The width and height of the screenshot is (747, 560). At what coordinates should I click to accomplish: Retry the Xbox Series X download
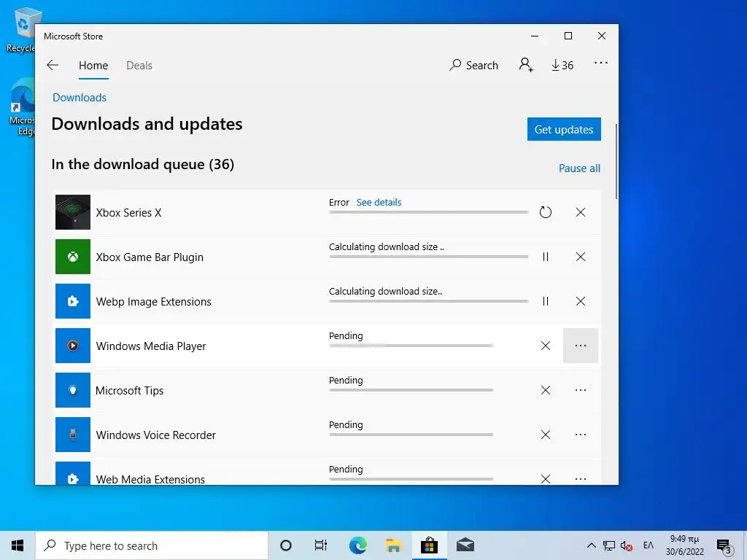546,212
